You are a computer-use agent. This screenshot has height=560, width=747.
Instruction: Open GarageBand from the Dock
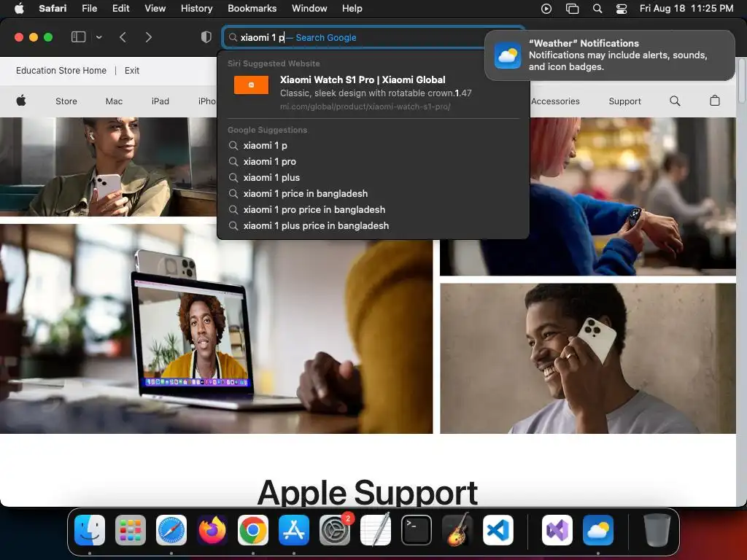click(x=457, y=530)
